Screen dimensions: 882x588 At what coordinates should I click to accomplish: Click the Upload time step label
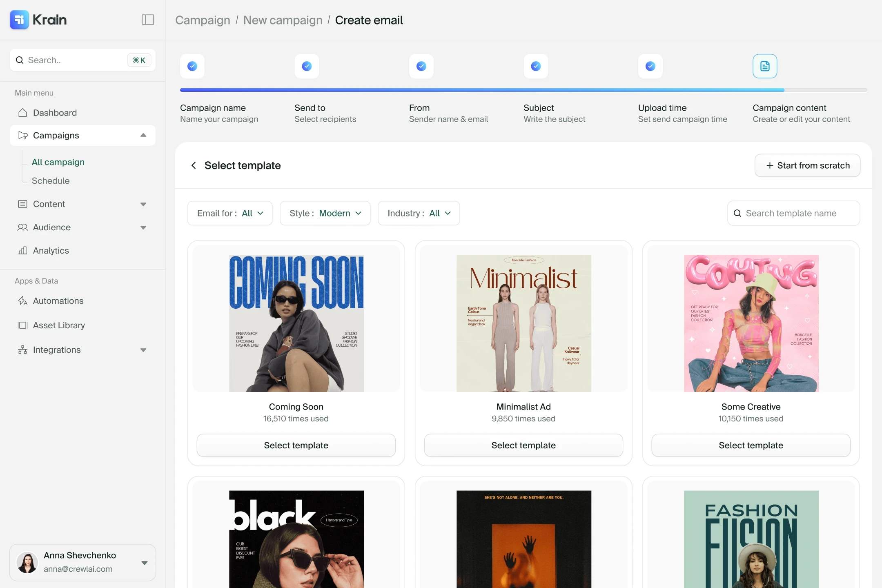point(662,108)
